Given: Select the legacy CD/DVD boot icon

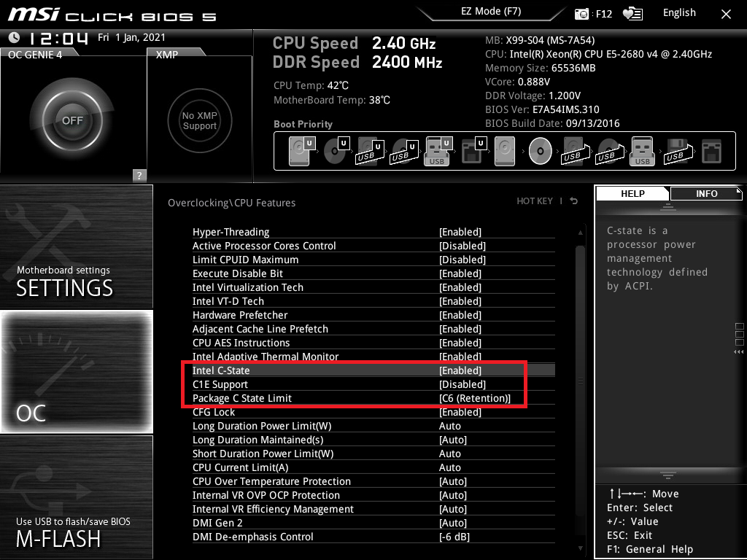Looking at the screenshot, I should point(541,151).
